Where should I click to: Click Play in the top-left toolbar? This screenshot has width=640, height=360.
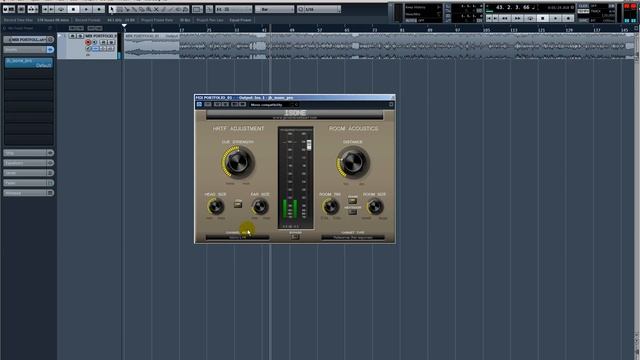(x=86, y=9)
